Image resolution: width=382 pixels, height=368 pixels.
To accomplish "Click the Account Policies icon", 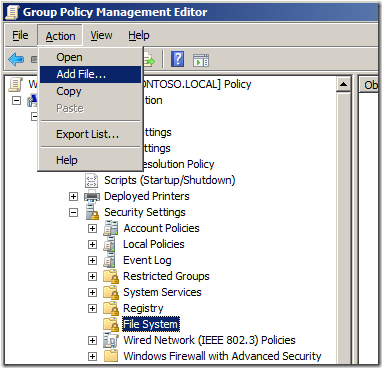I will tap(111, 228).
